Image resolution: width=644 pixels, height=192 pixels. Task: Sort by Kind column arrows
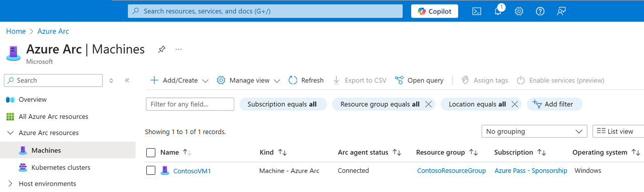coord(282,152)
